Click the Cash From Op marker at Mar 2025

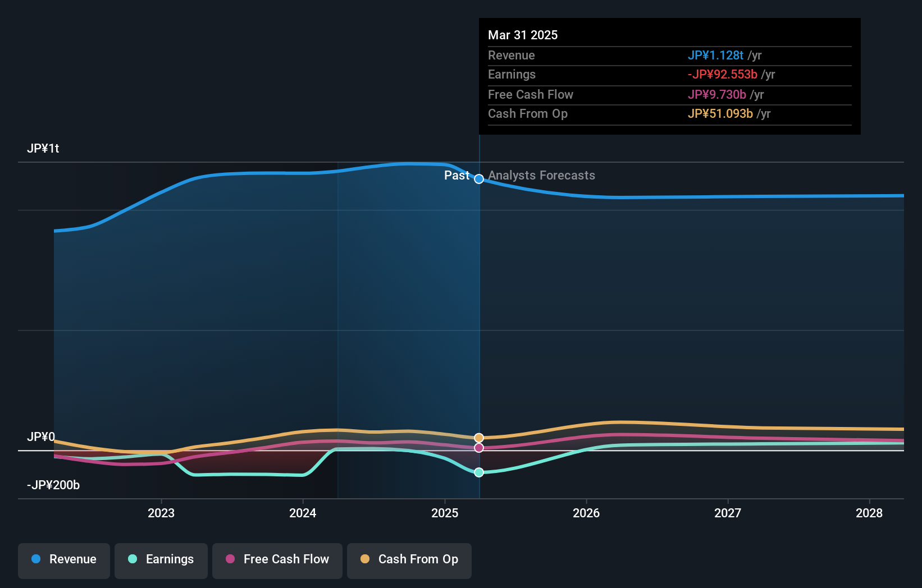click(x=479, y=438)
